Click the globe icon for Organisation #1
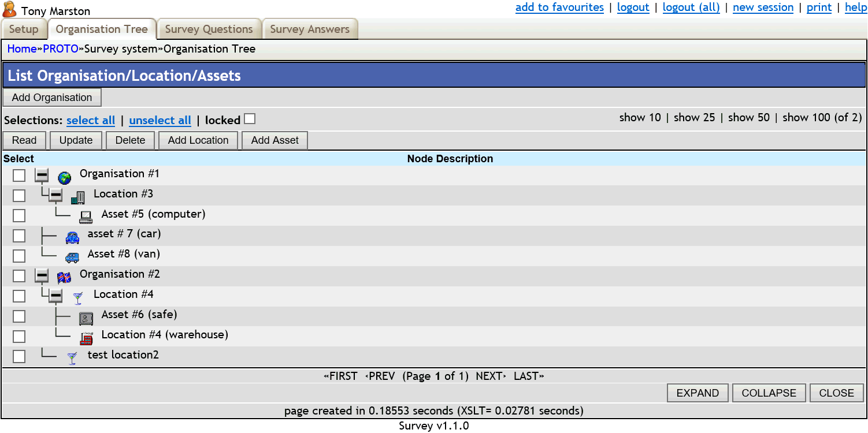The height and width of the screenshot is (433, 868). click(x=64, y=176)
